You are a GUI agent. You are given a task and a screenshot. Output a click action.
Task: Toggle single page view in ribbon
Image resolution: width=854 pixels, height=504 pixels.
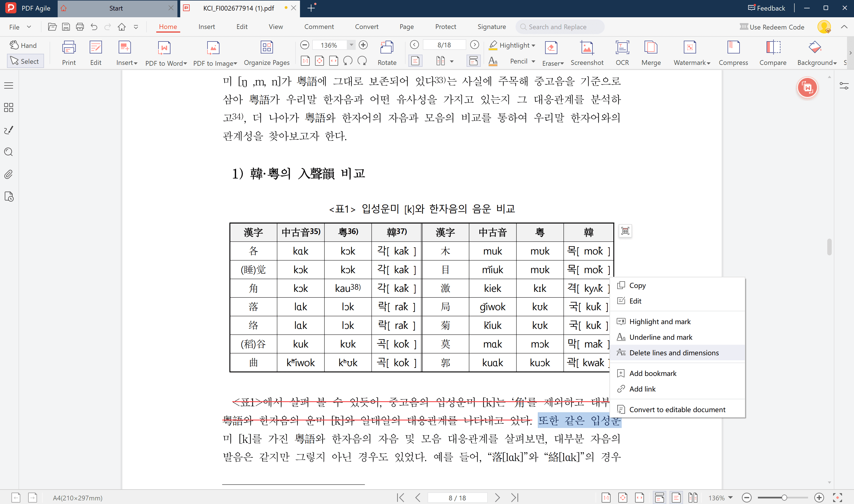click(x=415, y=61)
